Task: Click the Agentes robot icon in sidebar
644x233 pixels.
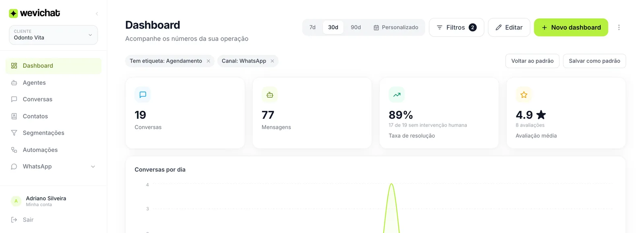Action: (x=14, y=83)
